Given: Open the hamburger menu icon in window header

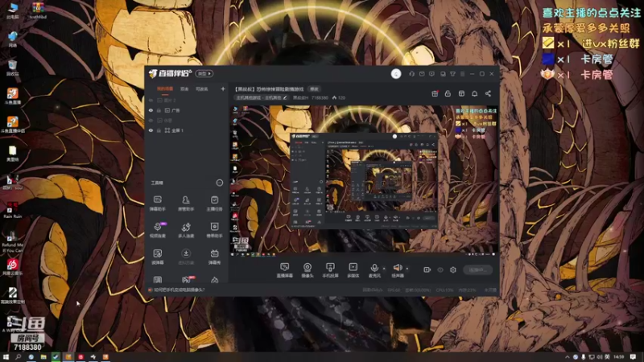Looking at the screenshot, I should 462,74.
